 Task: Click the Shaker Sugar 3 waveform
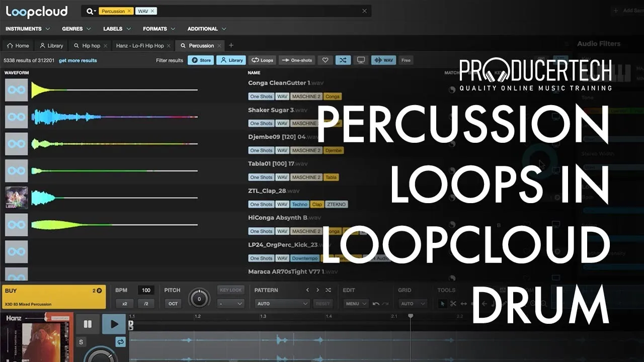click(115, 117)
